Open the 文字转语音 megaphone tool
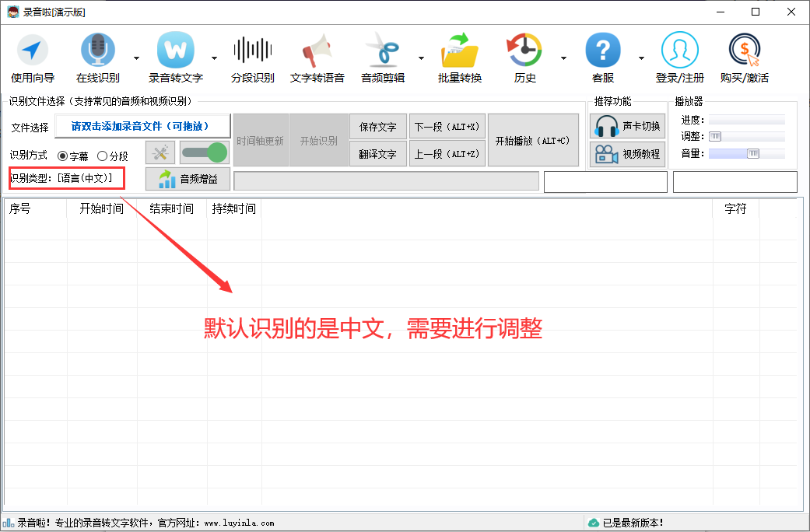The height and width of the screenshot is (532, 810). (x=317, y=58)
